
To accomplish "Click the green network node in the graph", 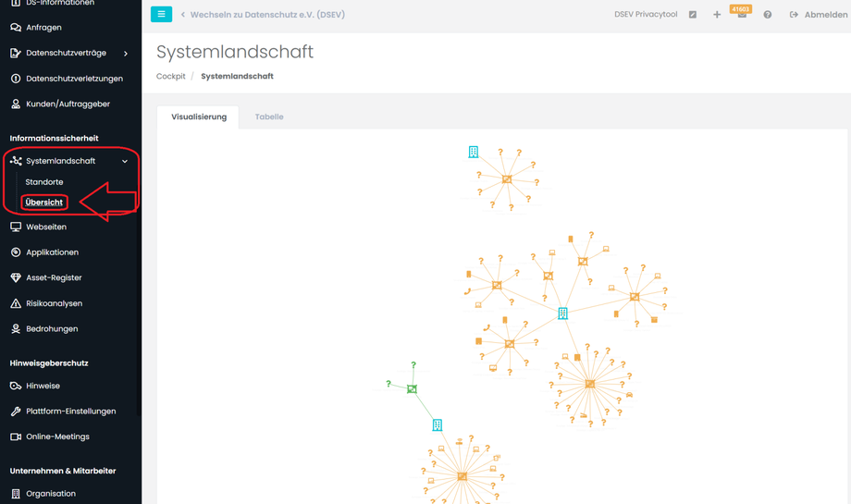I will pyautogui.click(x=412, y=389).
